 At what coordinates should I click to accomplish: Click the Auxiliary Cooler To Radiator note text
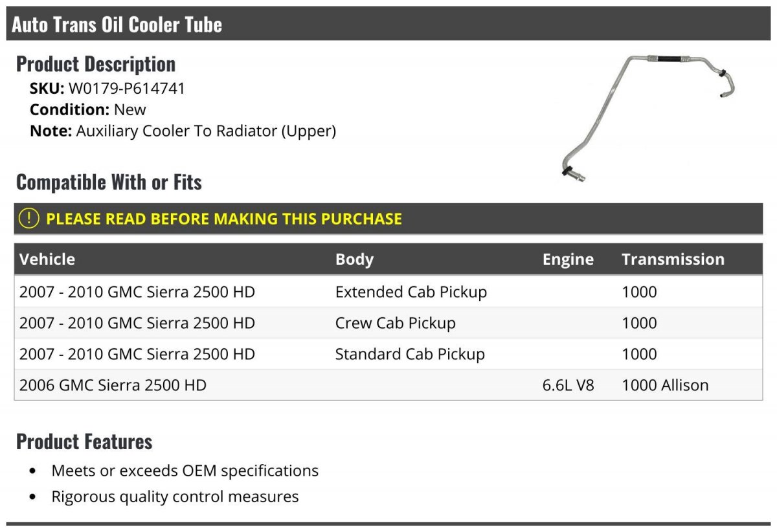[x=206, y=131]
